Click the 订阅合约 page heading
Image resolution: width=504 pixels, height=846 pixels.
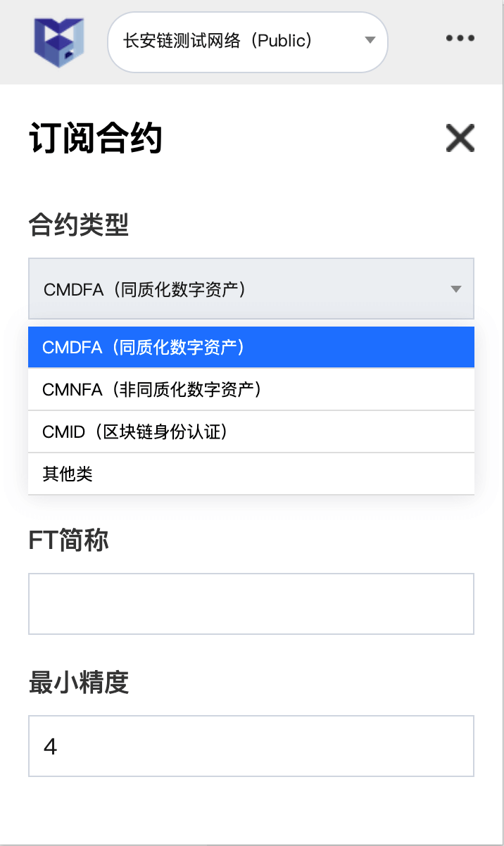pyautogui.click(x=96, y=138)
